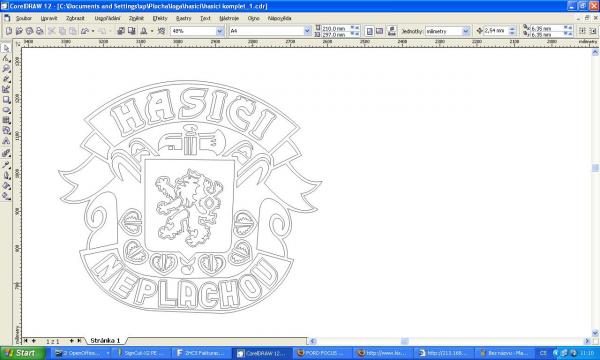Select the Zoom magnifier tool
Screen dimensions: 600x360
pos(6,69)
